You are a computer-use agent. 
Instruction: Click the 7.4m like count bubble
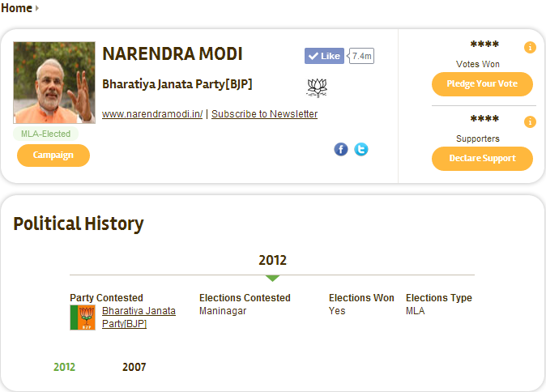(361, 56)
